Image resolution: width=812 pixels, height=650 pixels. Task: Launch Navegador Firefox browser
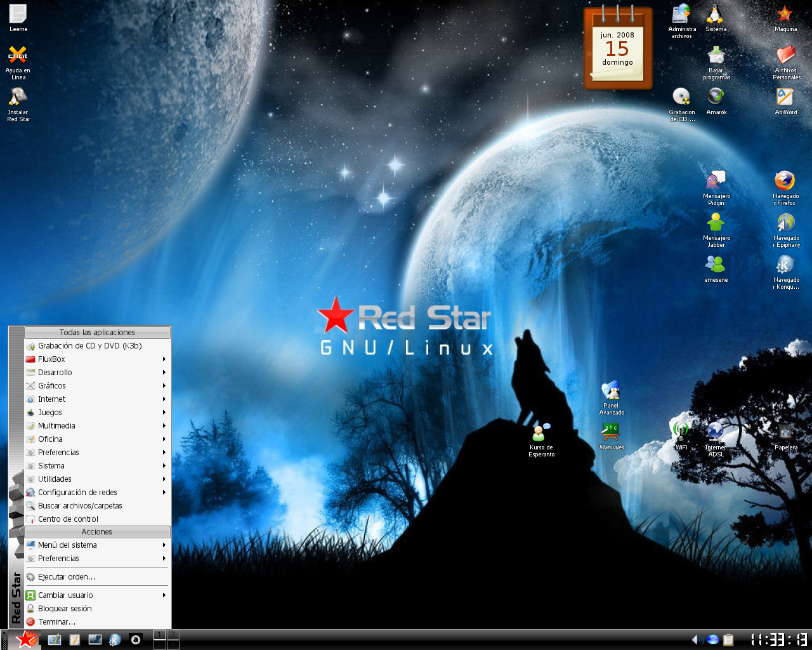[785, 188]
